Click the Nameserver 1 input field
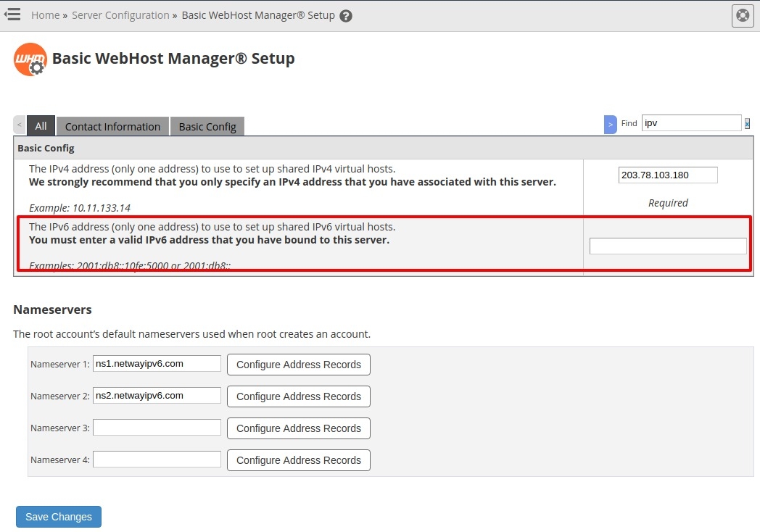This screenshot has height=532, width=760. point(157,364)
